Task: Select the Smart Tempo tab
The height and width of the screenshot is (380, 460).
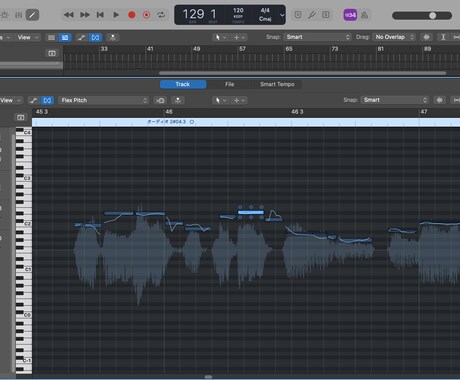Action: click(x=277, y=84)
